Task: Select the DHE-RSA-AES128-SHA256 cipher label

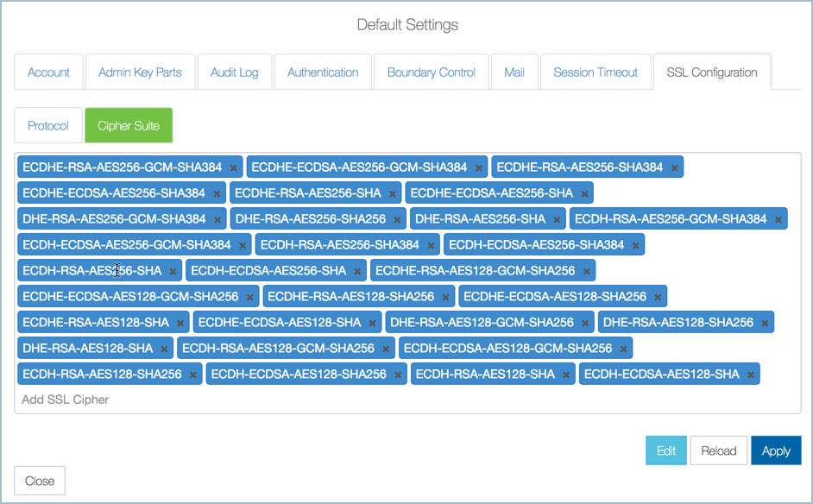Action: (678, 323)
